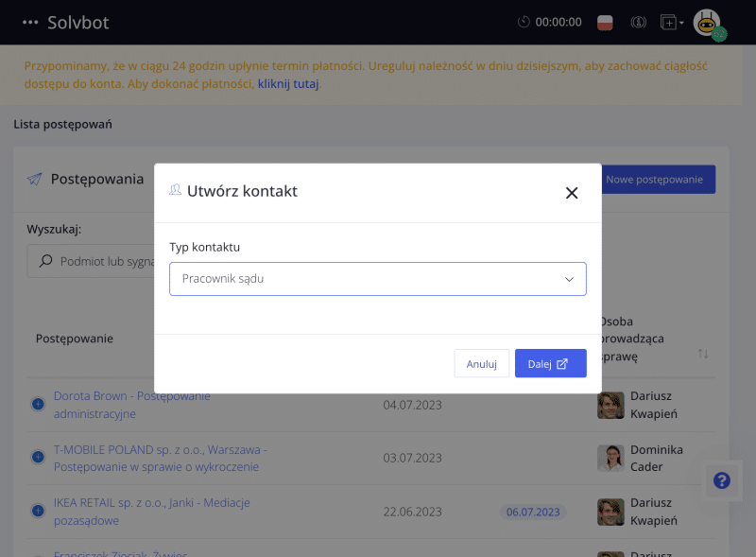Open the Typ kontaktu dropdown
756x557 pixels.
pos(378,279)
